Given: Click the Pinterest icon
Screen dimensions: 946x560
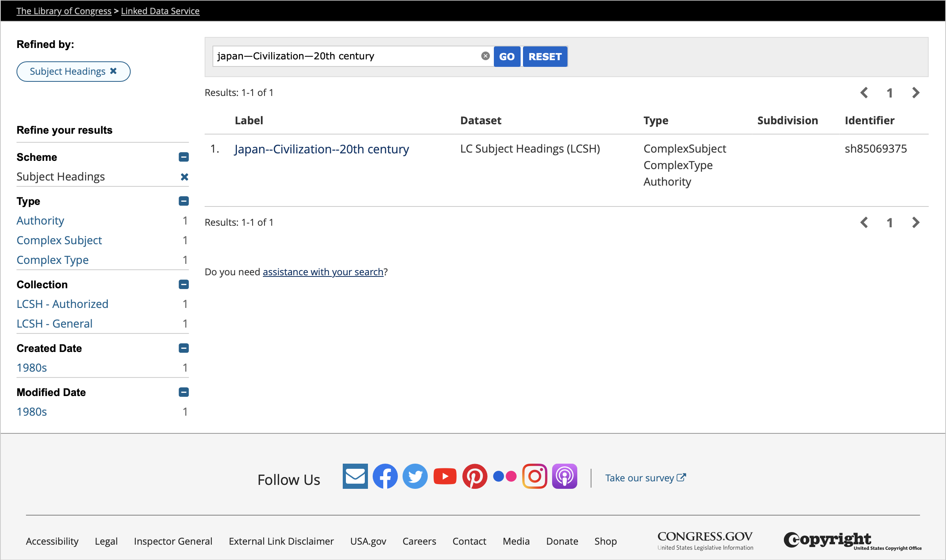Looking at the screenshot, I should (x=475, y=476).
